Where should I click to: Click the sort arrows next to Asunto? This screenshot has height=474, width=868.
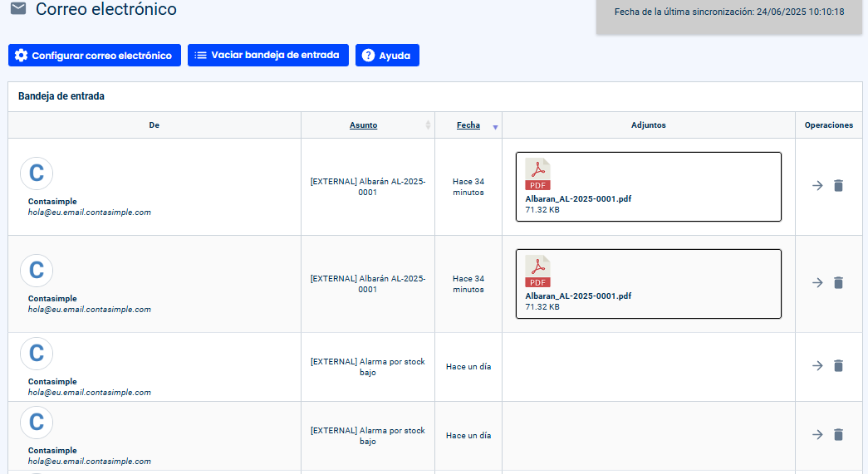point(428,125)
